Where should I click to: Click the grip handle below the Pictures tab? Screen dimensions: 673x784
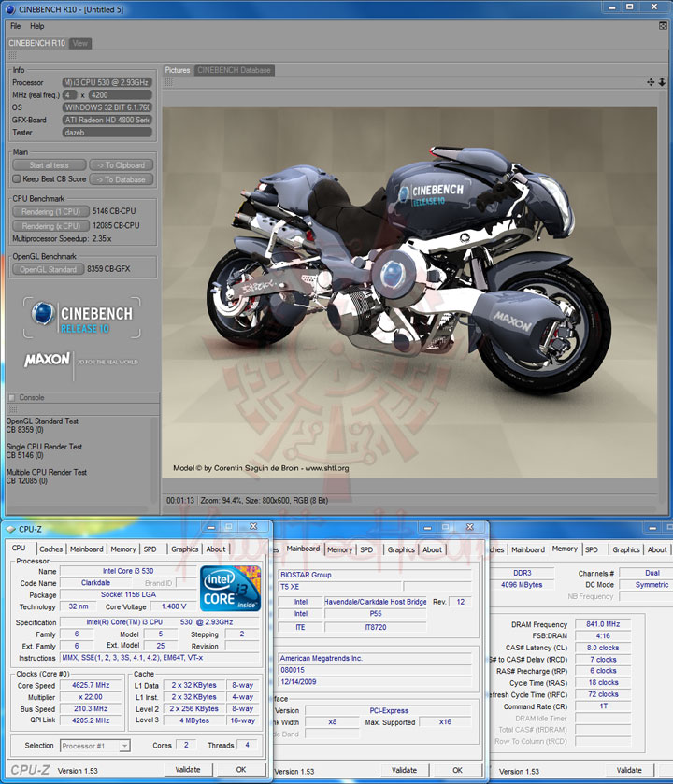click(x=169, y=82)
